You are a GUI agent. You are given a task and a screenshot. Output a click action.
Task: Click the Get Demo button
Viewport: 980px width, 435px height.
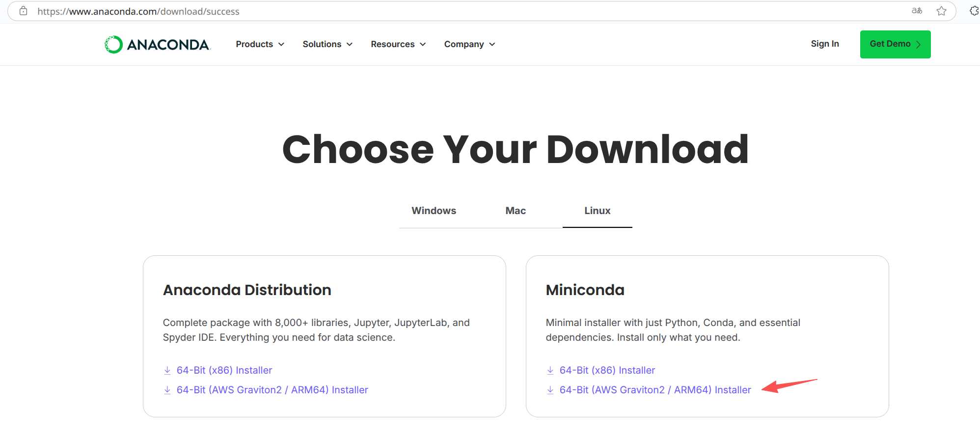pyautogui.click(x=896, y=44)
